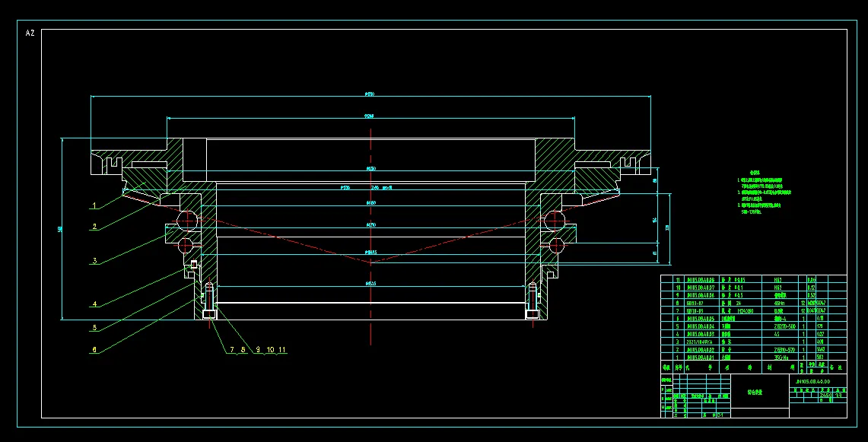Select item number 1 in parts list table

click(678, 358)
